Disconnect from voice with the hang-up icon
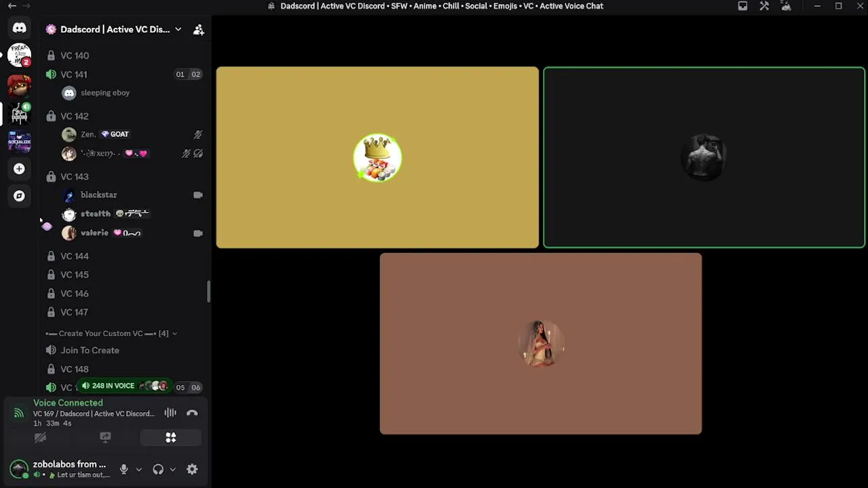Screen dimensions: 868x488 click(x=192, y=413)
